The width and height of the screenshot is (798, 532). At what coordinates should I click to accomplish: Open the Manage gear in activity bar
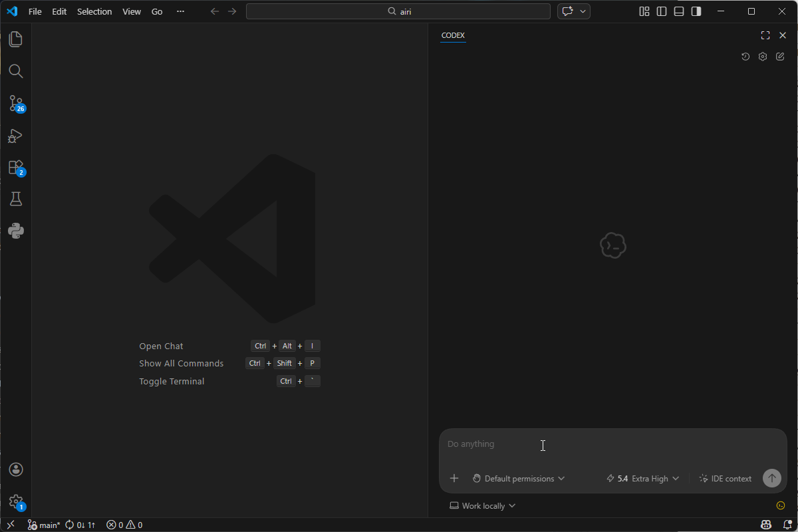[x=16, y=502]
